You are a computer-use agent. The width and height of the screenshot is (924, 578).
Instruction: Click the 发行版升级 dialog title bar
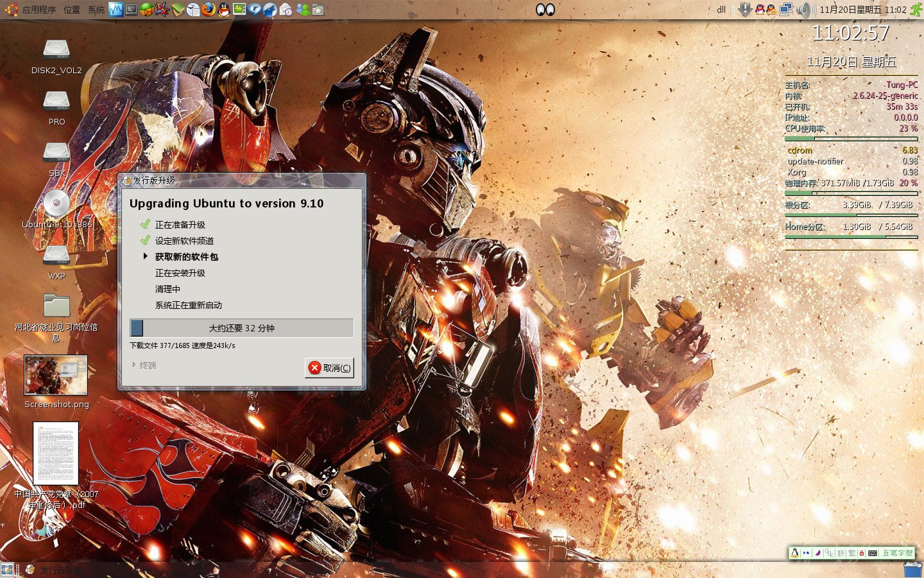[x=241, y=180]
